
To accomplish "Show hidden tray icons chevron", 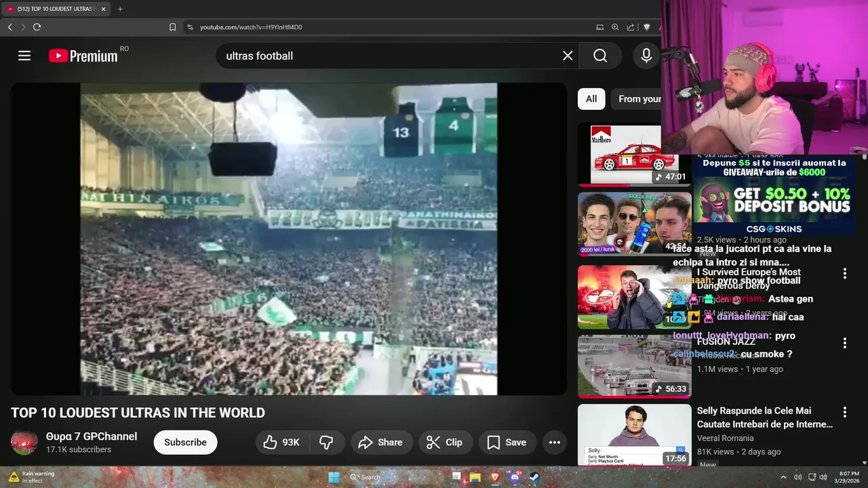I will coord(783,477).
